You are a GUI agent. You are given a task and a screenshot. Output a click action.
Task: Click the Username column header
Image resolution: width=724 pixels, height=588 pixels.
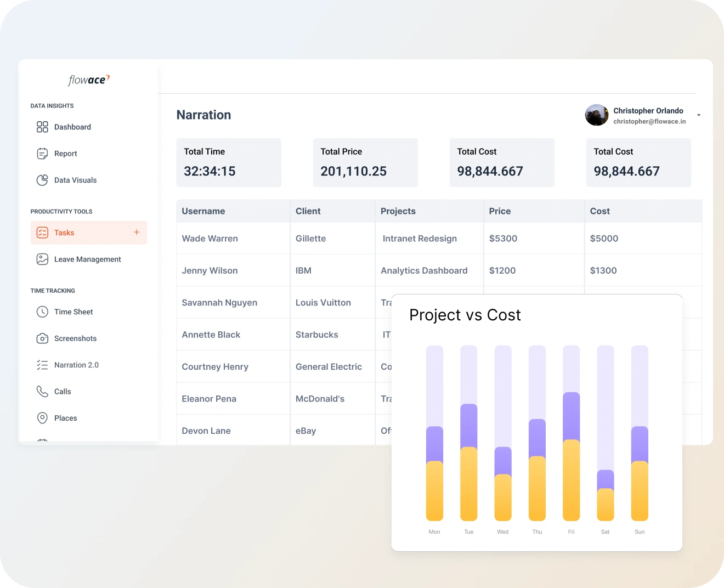click(203, 211)
